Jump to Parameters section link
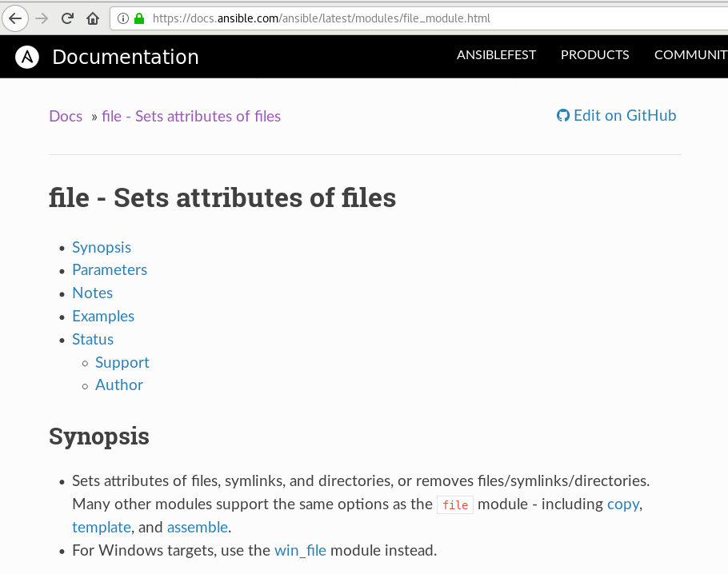 110,270
